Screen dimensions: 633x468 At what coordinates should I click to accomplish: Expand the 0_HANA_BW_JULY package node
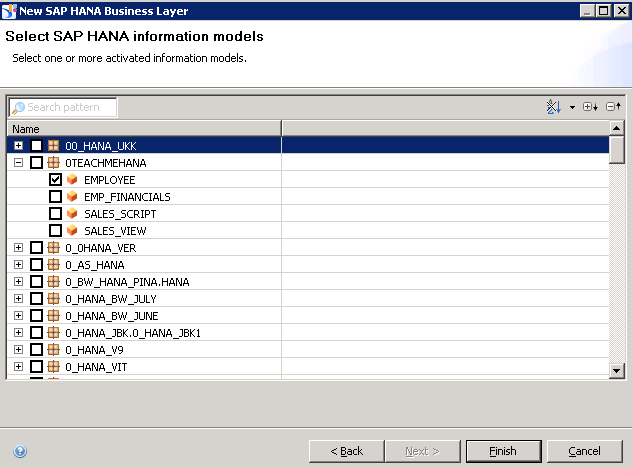click(19, 299)
